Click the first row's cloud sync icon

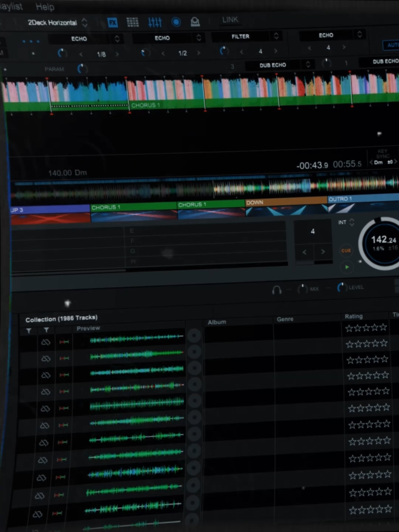click(x=45, y=342)
